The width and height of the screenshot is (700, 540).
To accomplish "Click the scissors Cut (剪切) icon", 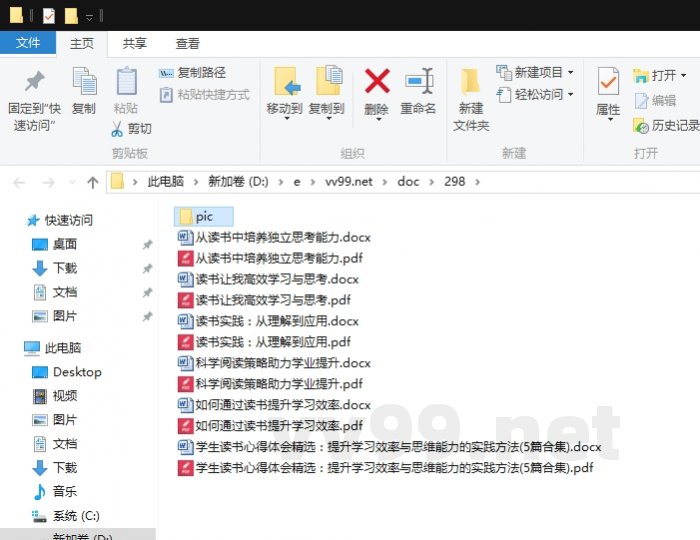I will click(x=117, y=129).
